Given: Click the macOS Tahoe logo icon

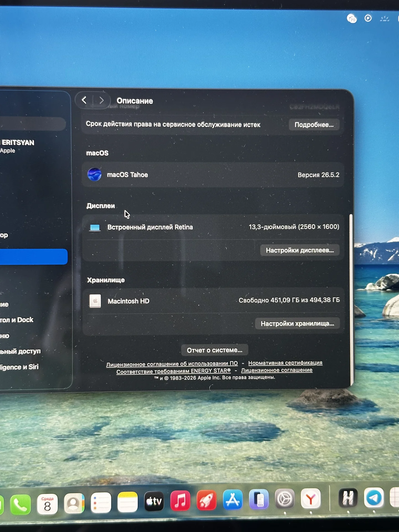Looking at the screenshot, I should tap(94, 175).
